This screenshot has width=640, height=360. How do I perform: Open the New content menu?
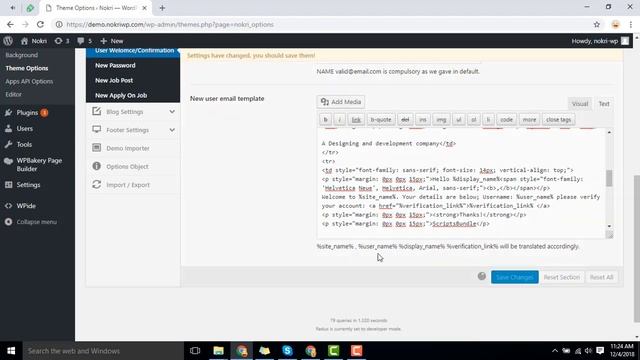pos(111,41)
